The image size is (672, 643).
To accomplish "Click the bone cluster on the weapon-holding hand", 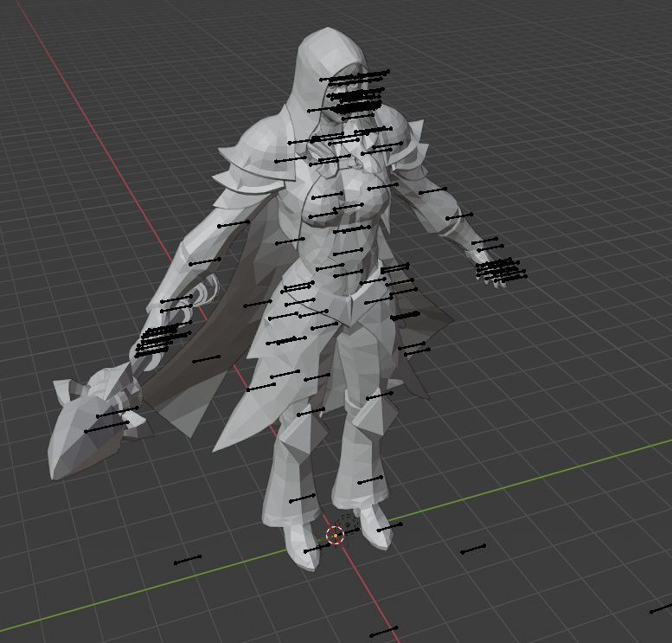I will [161, 339].
